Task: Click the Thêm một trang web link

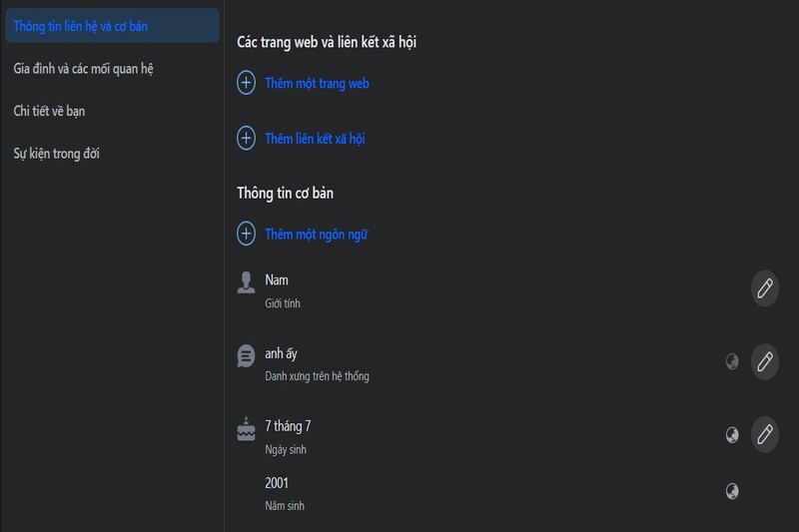Action: (x=317, y=84)
